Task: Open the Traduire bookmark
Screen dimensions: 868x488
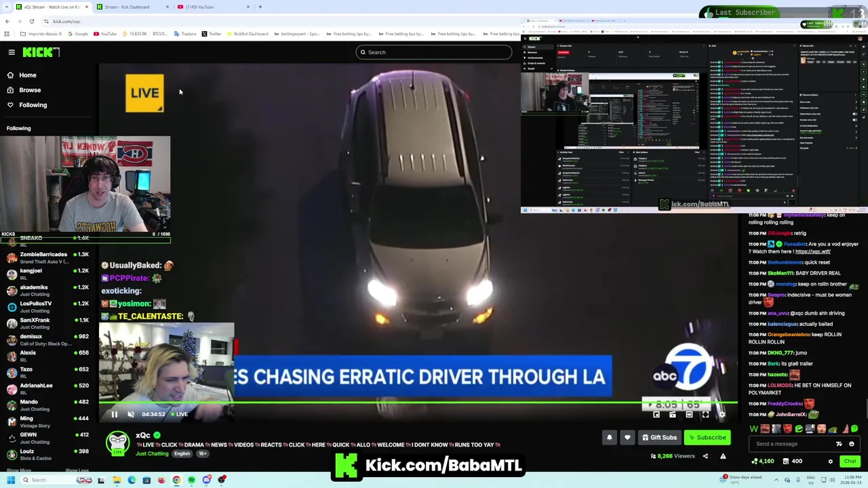Action: pyautogui.click(x=184, y=34)
